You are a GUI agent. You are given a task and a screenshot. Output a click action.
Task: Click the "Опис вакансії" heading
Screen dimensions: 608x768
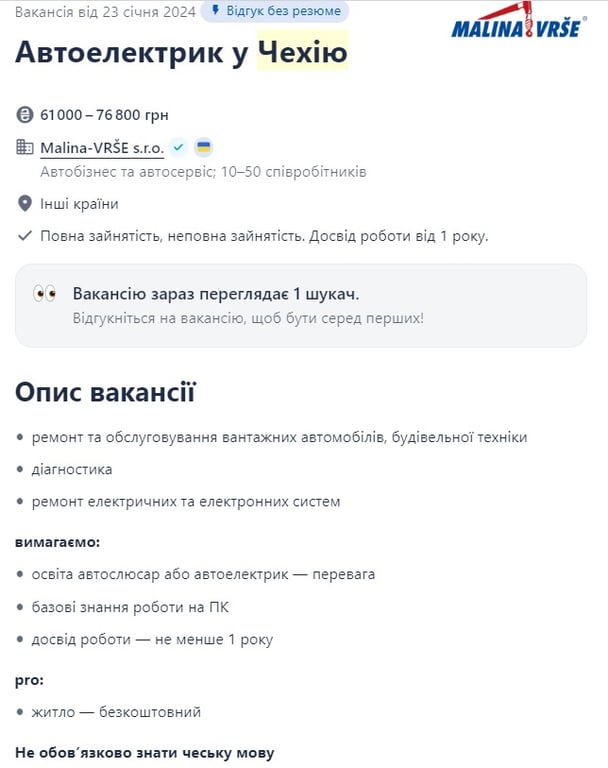[105, 392]
